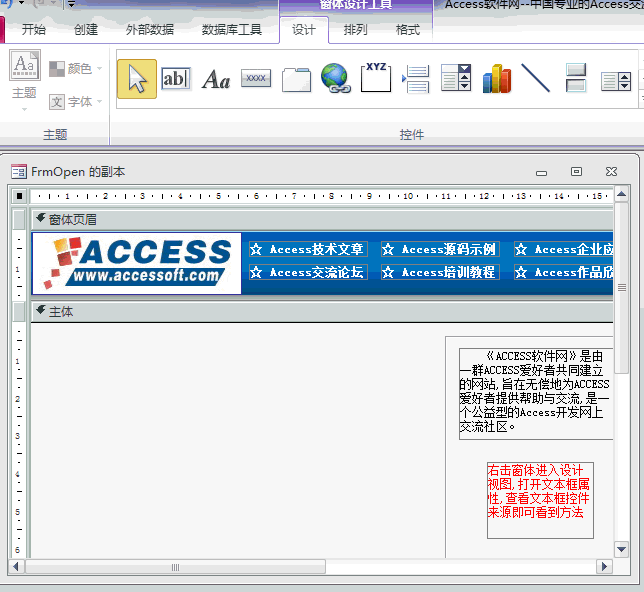The width and height of the screenshot is (644, 592).
Task: Pick the Hyperlink globe control
Action: click(x=336, y=78)
